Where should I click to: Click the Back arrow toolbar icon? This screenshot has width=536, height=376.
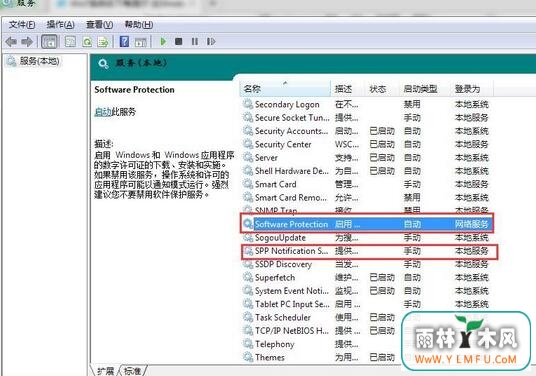coord(11,42)
